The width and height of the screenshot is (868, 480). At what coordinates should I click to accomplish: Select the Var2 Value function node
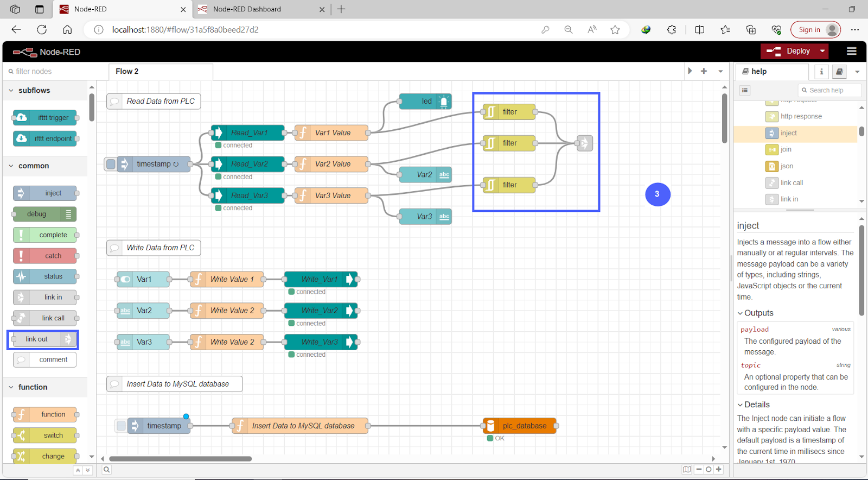tap(331, 164)
